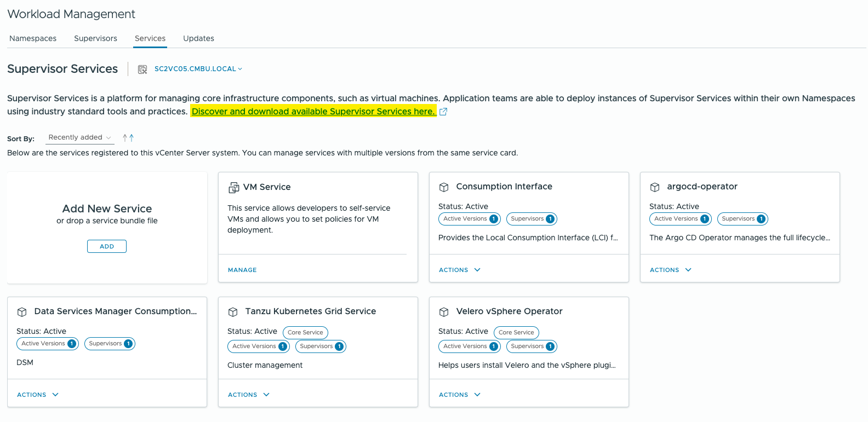Click the Workload Management page heading

tap(71, 14)
